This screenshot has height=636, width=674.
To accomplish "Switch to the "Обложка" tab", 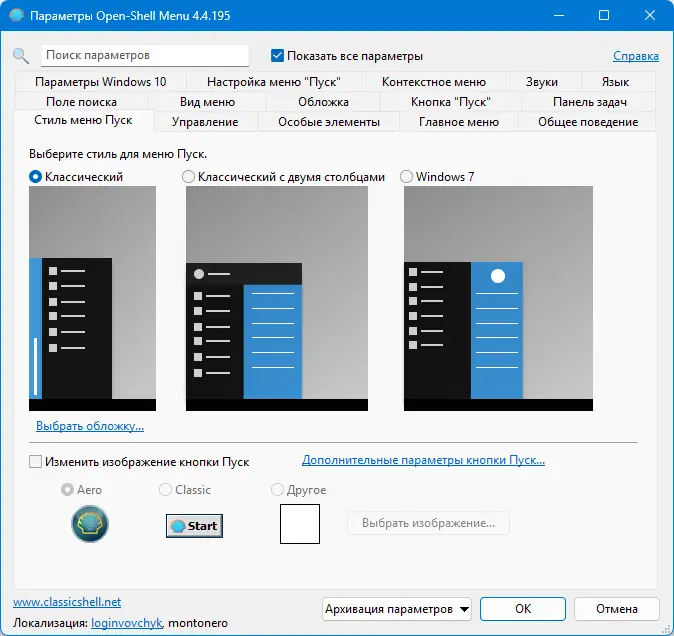I will coord(323,102).
